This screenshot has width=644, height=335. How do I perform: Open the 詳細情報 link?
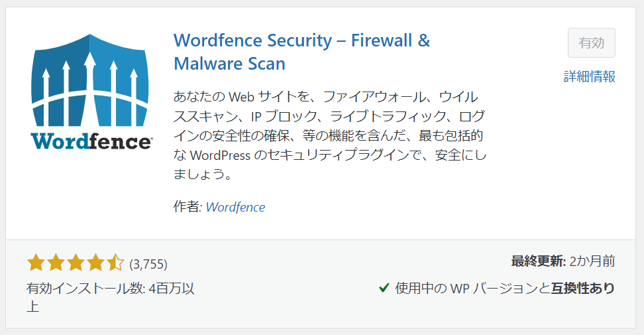pyautogui.click(x=590, y=76)
